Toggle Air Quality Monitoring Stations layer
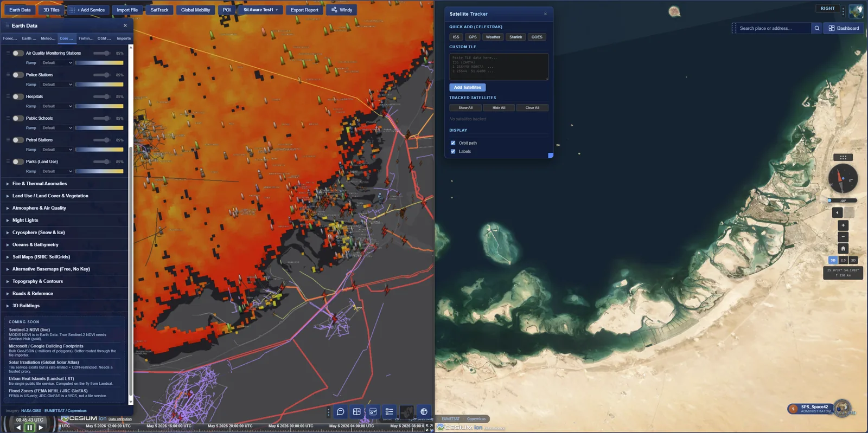Image resolution: width=868 pixels, height=433 pixels. (18, 53)
